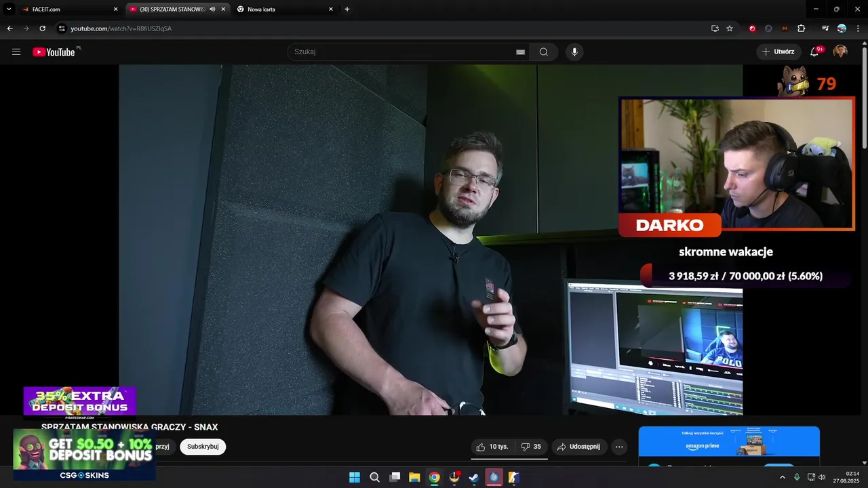Bookmark this page with star icon

tap(730, 28)
